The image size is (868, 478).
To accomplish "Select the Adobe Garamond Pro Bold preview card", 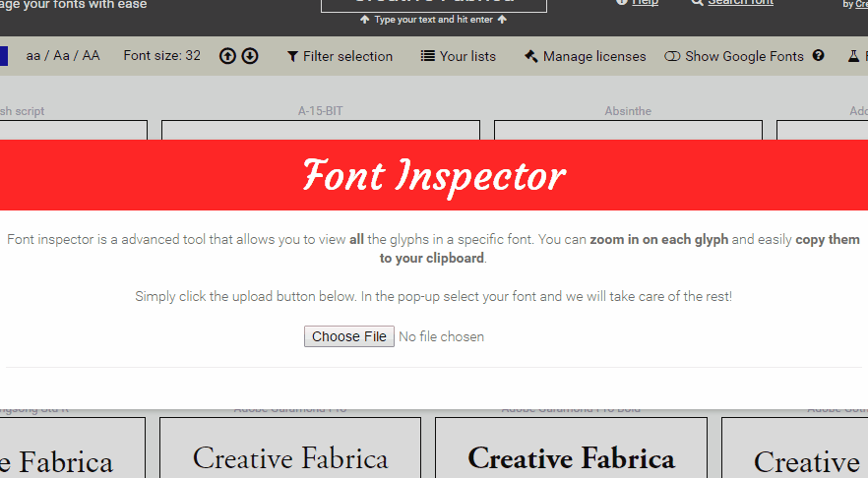I will 571,448.
